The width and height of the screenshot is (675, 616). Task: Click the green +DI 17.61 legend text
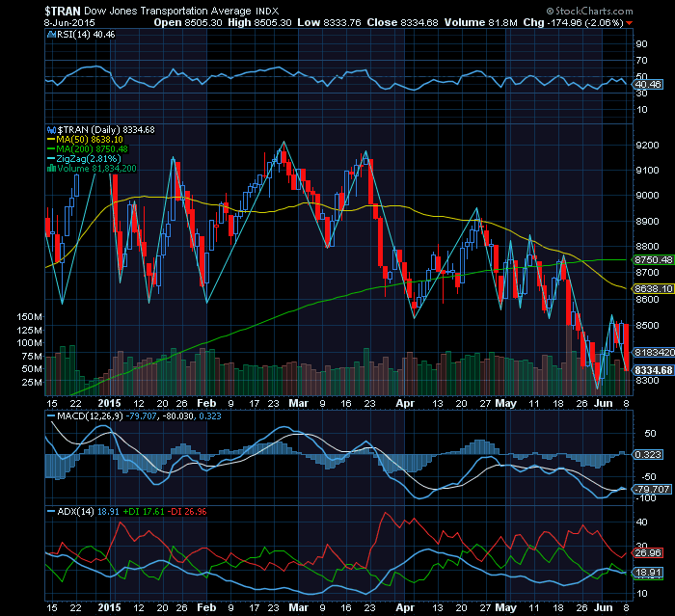coord(144,512)
